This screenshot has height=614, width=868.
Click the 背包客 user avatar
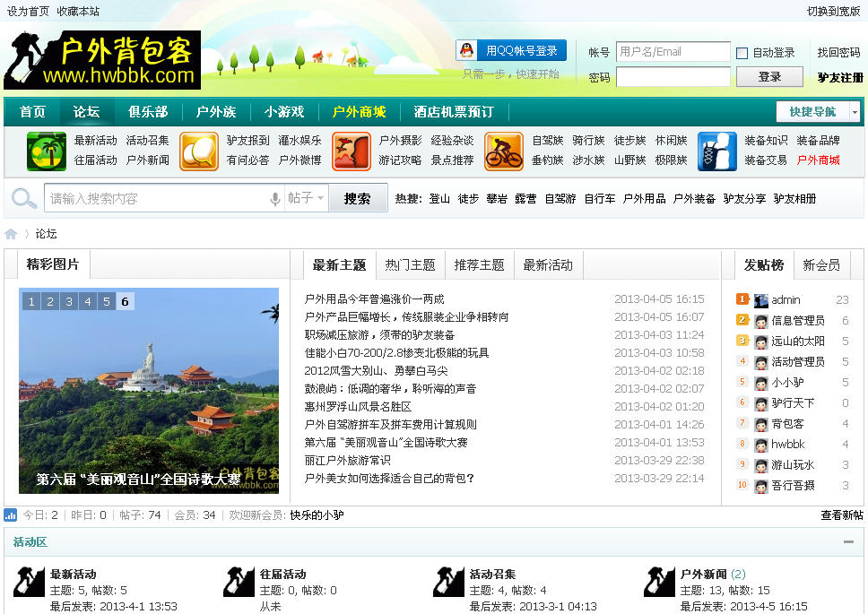[x=761, y=424]
